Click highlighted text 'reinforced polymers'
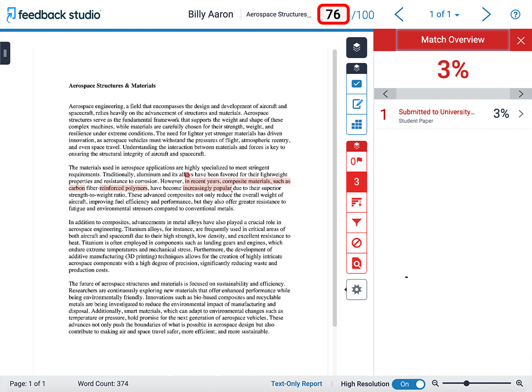 coord(124,188)
